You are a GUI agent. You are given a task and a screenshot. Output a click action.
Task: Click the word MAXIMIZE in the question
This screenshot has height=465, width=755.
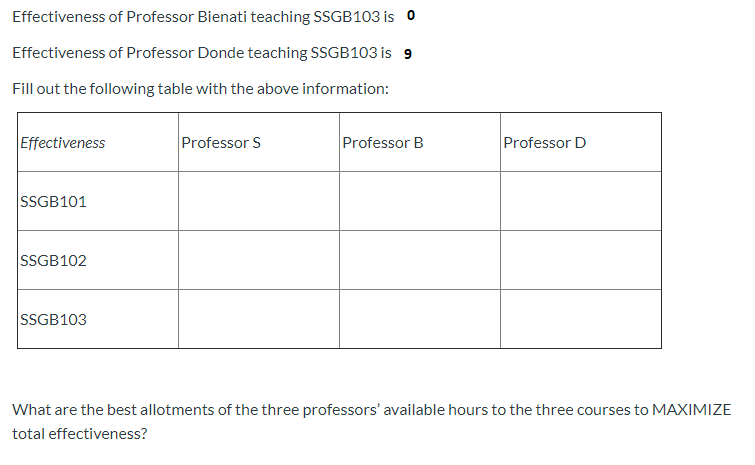coord(691,410)
